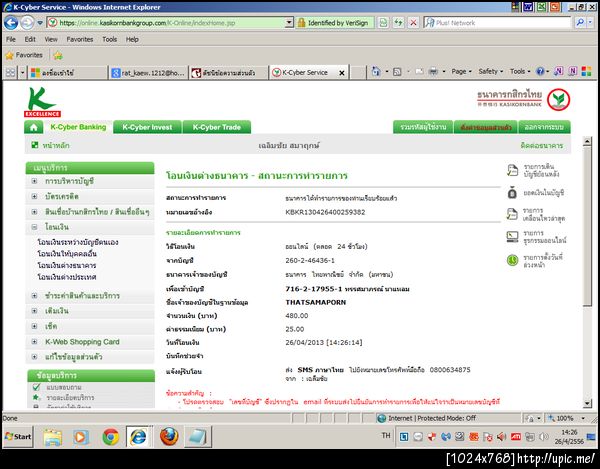Open latest transactions icon link
This screenshot has height=469, width=600.
coord(512,214)
